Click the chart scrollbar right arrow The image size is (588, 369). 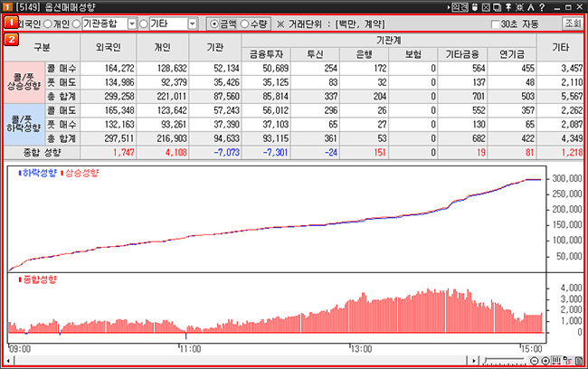click(x=476, y=361)
